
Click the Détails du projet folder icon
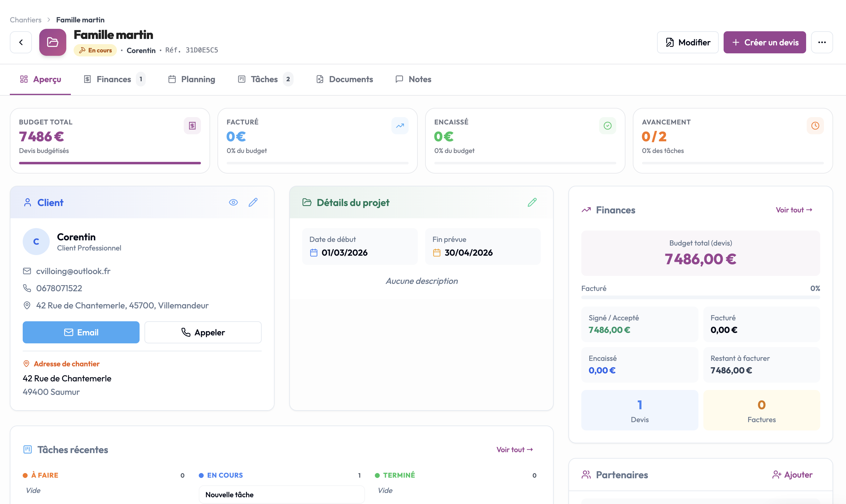307,202
